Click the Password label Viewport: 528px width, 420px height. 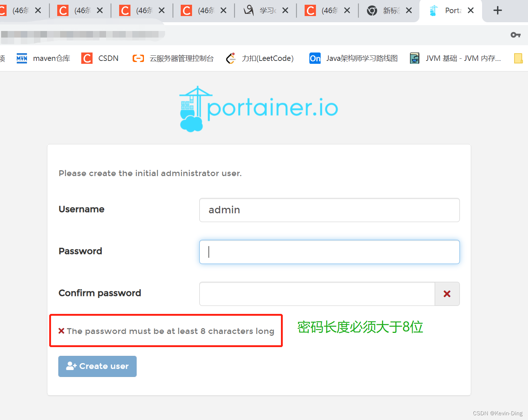coord(81,251)
